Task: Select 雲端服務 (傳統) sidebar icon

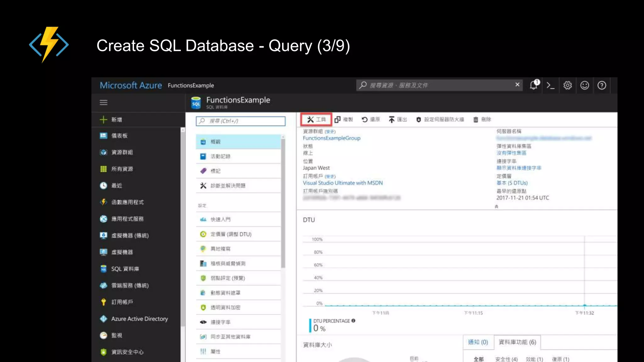Action: 103,285
